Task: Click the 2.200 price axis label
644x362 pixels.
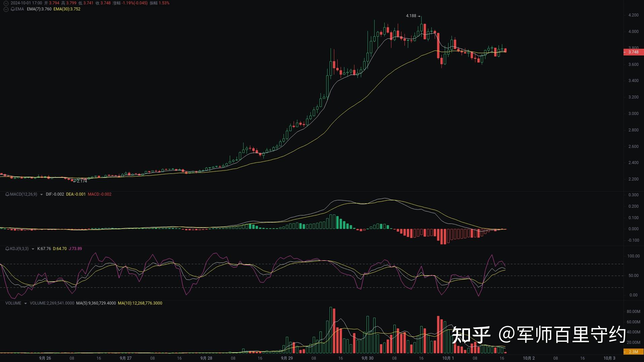Action: 634,179
